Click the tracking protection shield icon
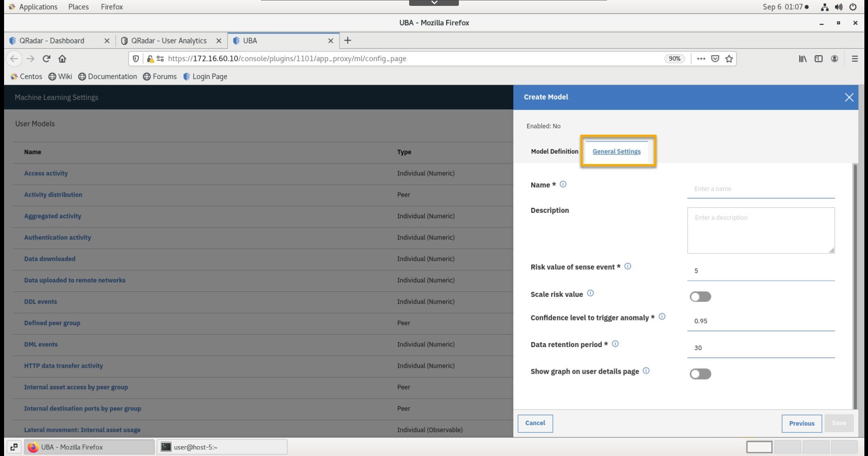The width and height of the screenshot is (868, 456). click(x=136, y=59)
